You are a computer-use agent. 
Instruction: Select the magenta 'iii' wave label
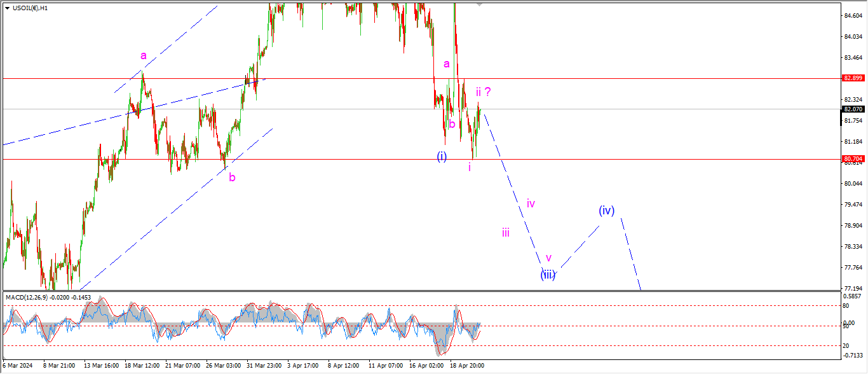[x=505, y=233]
